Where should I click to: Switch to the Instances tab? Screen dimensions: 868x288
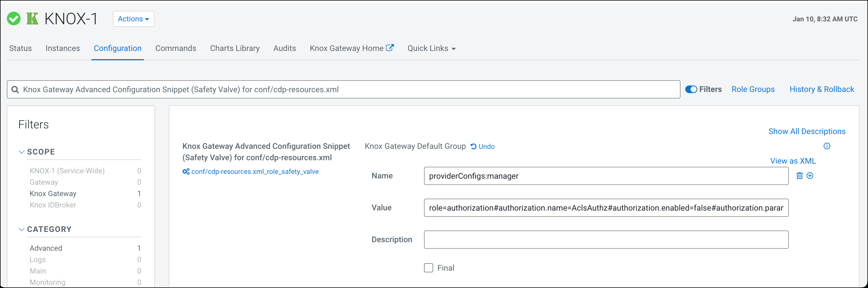[63, 48]
